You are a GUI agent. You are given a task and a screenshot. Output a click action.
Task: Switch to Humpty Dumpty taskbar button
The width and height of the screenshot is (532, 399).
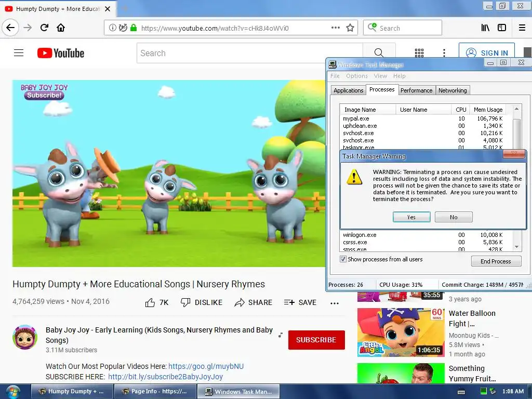[x=72, y=392]
